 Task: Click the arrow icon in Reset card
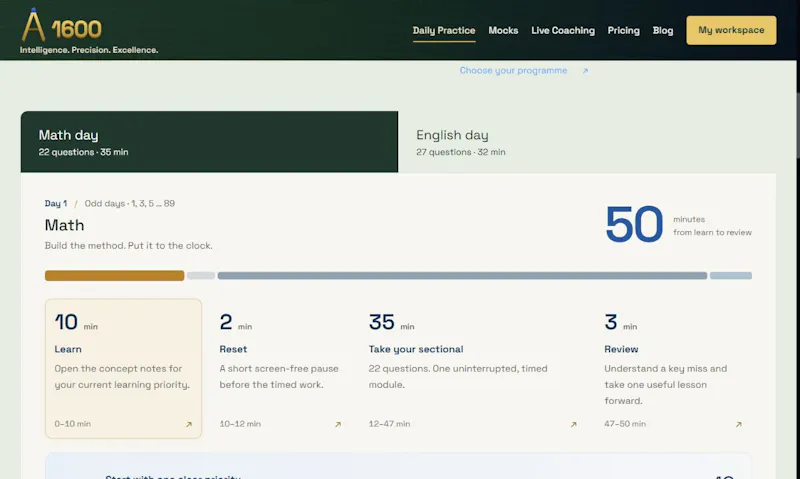[337, 424]
